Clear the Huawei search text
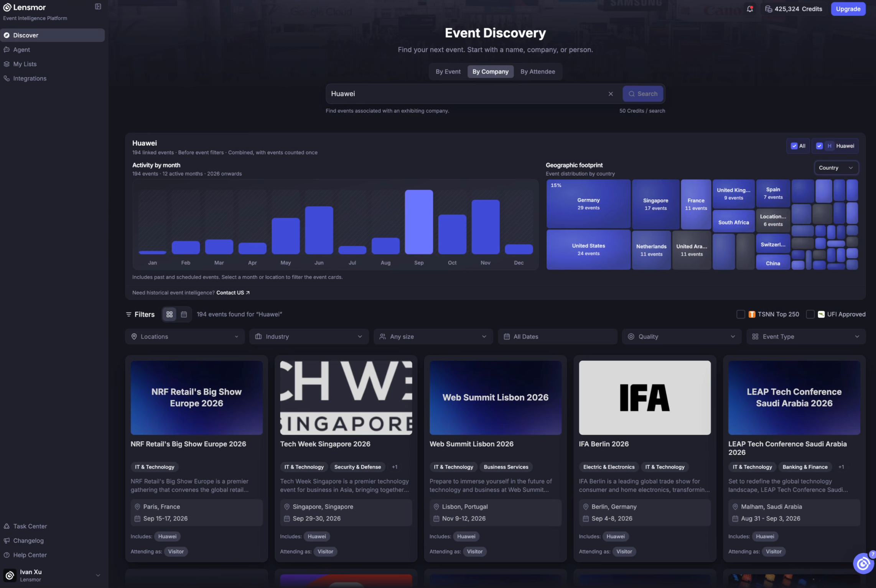 click(x=611, y=94)
